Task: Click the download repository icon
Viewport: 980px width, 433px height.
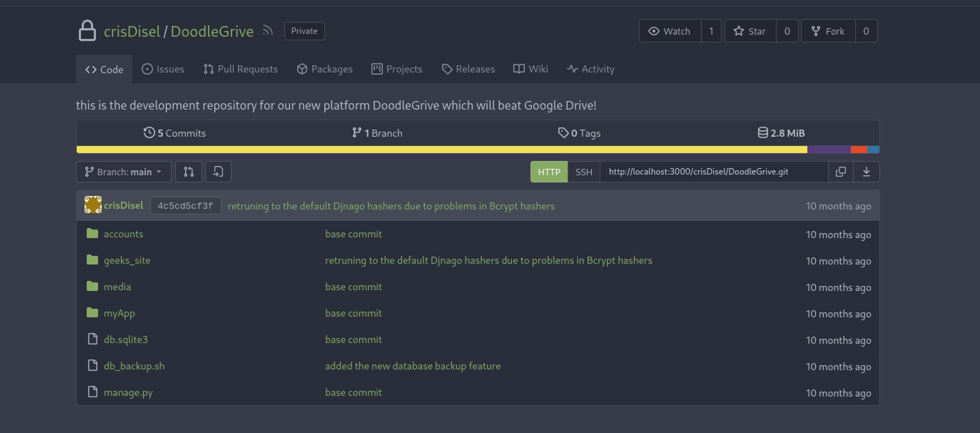Action: [866, 172]
